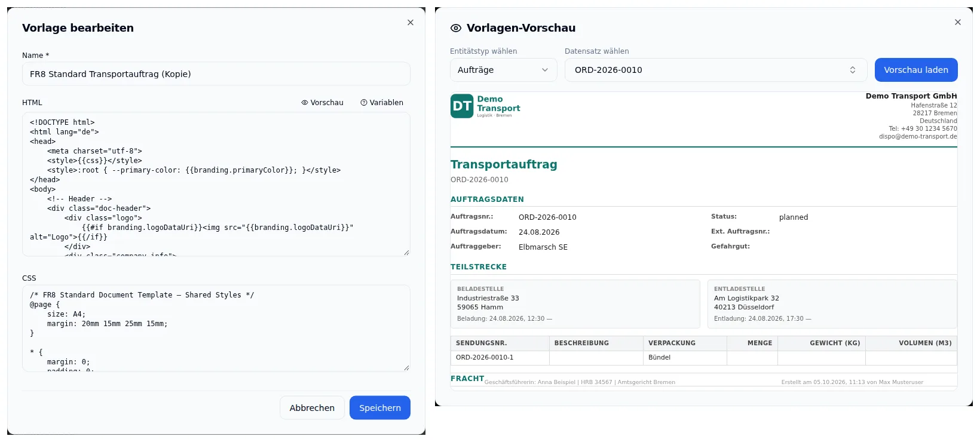Click inside the HTML code editor
Viewport: 980px width, 442px height.
(216, 185)
